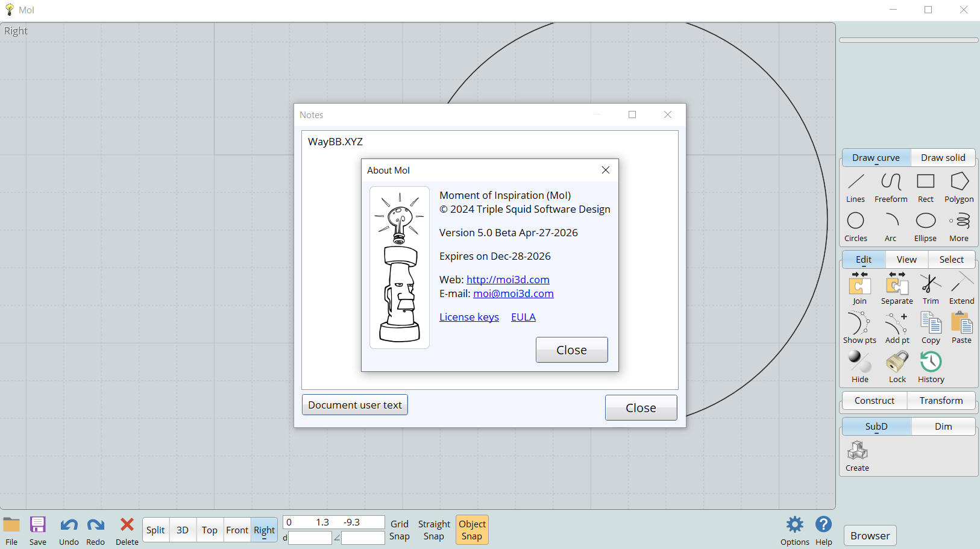The height and width of the screenshot is (549, 980).
Task: Switch to the Draw solid tab
Action: click(943, 158)
